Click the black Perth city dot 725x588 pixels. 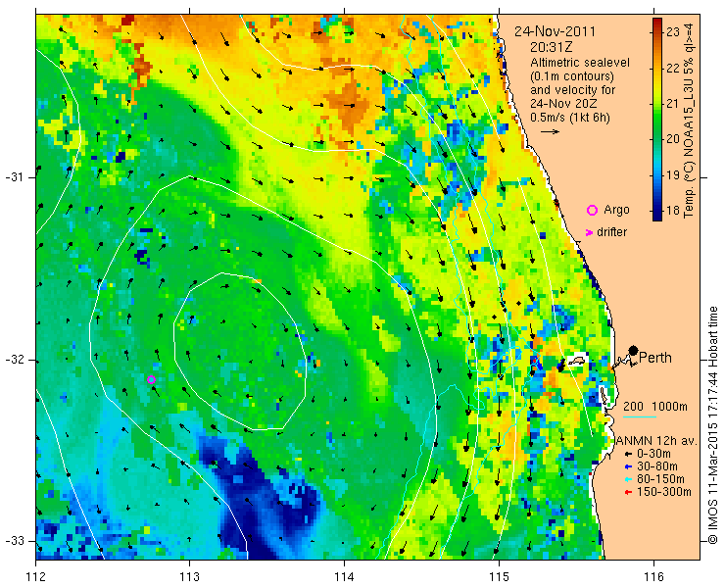coord(634,350)
